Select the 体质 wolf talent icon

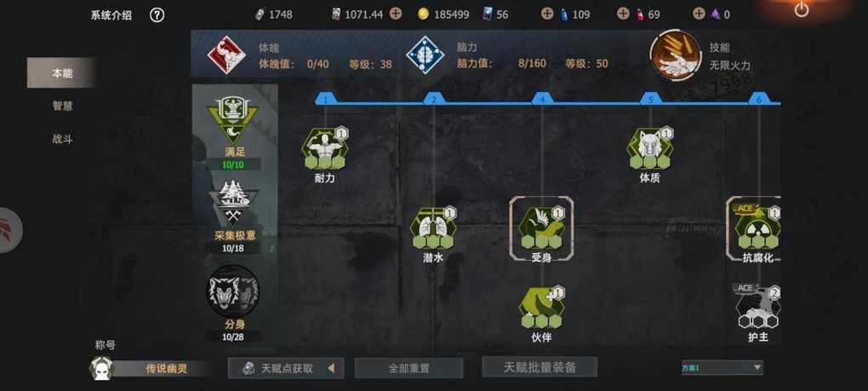pyautogui.click(x=650, y=148)
